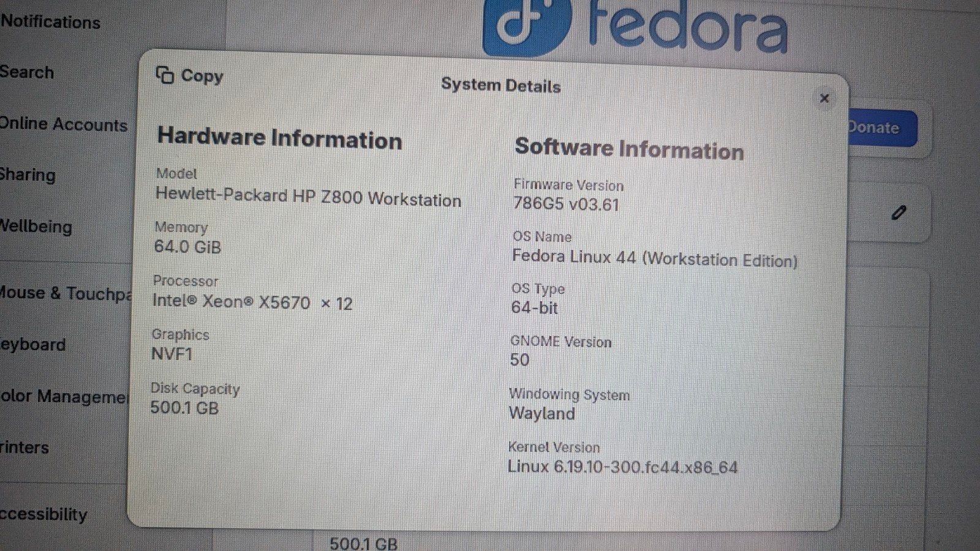Click OS name 'Fedora Linux 44 (Workstation Edition)'
Screen dimensions: 980x551
click(x=655, y=258)
